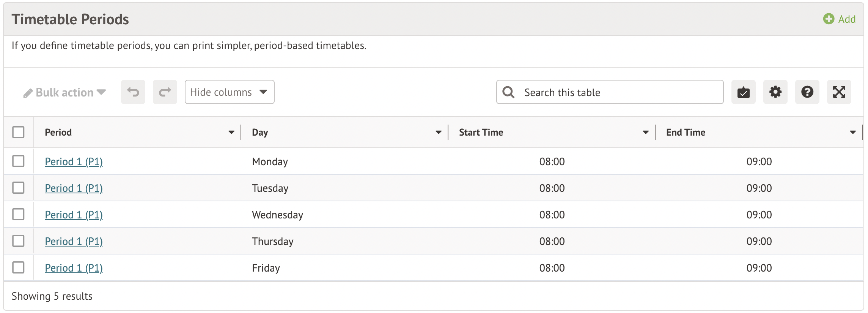868x313 pixels.
Task: Open the Period 1 (P1) link for Tuesday
Action: click(x=74, y=188)
